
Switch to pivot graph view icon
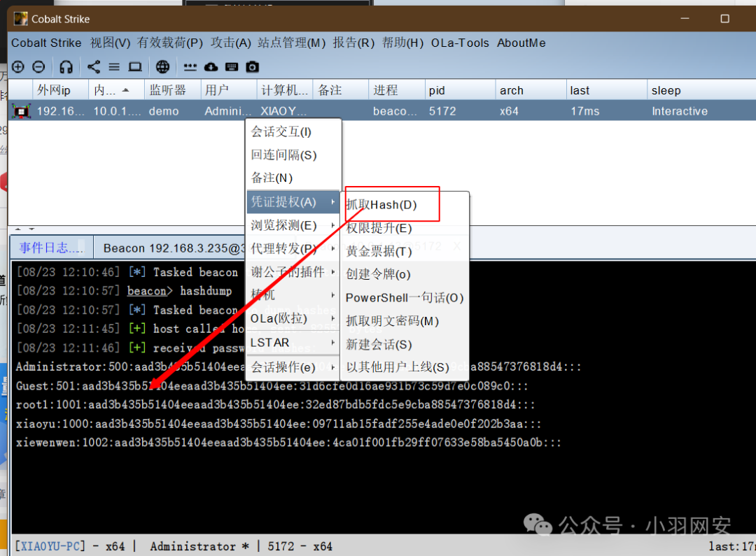[94, 66]
